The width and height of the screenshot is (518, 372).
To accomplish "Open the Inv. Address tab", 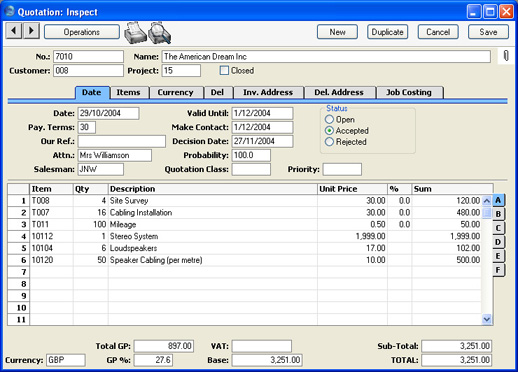I will tap(268, 92).
